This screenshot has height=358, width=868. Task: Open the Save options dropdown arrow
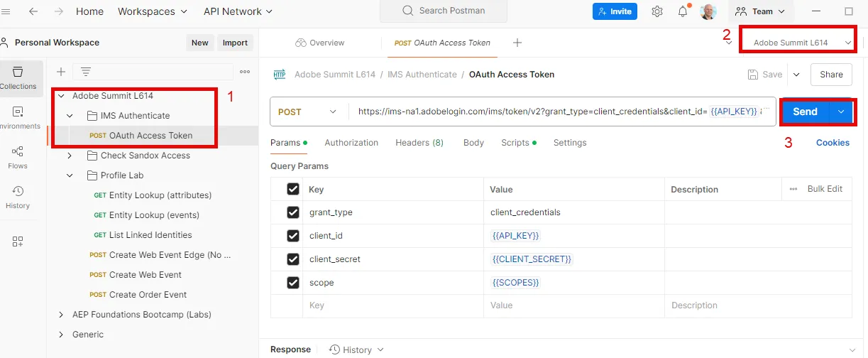[796, 74]
